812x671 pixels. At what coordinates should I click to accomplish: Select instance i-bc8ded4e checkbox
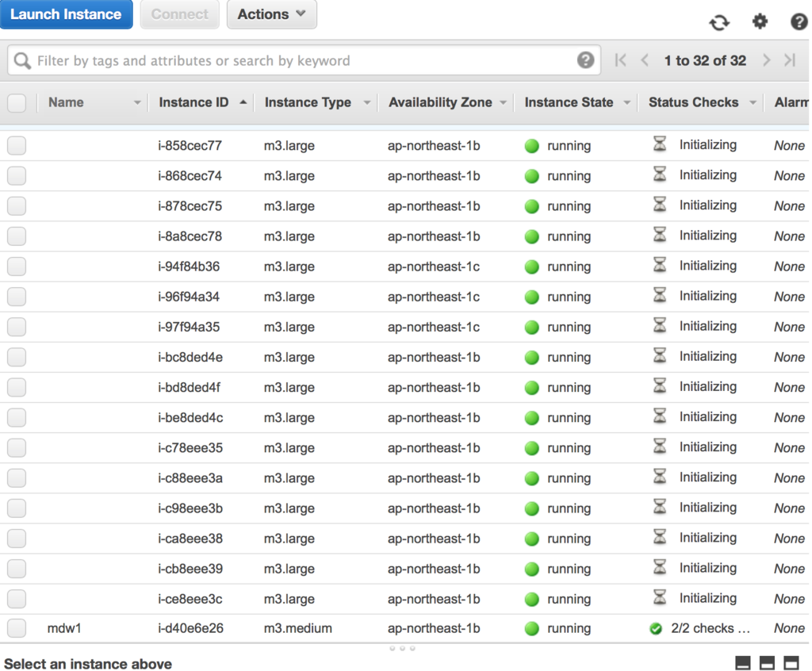pos(17,357)
